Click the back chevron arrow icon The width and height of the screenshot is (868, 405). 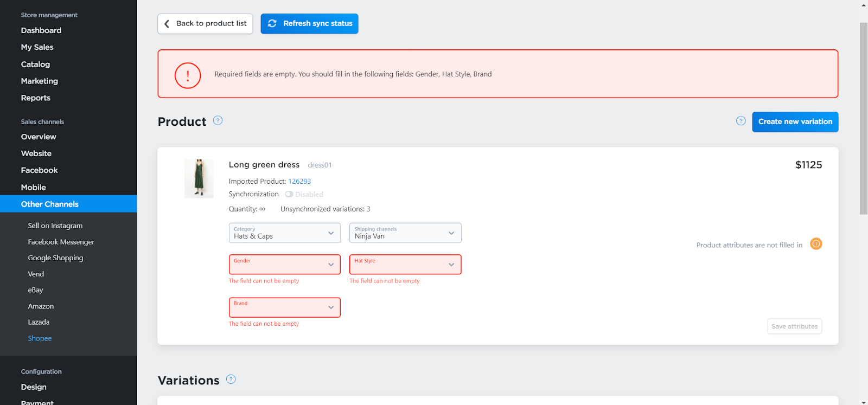(167, 23)
